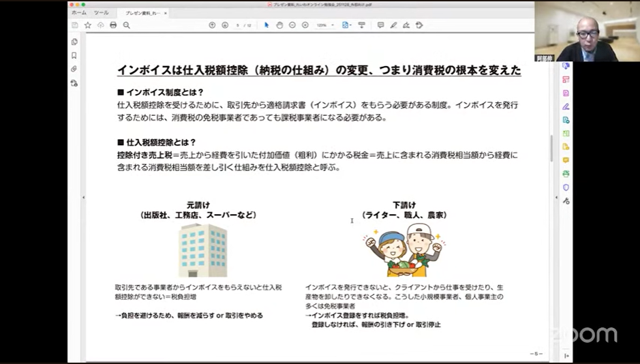Image resolution: width=640 pixels, height=364 pixels.
Task: Open the page thumbnails panel icon
Action: (74, 42)
